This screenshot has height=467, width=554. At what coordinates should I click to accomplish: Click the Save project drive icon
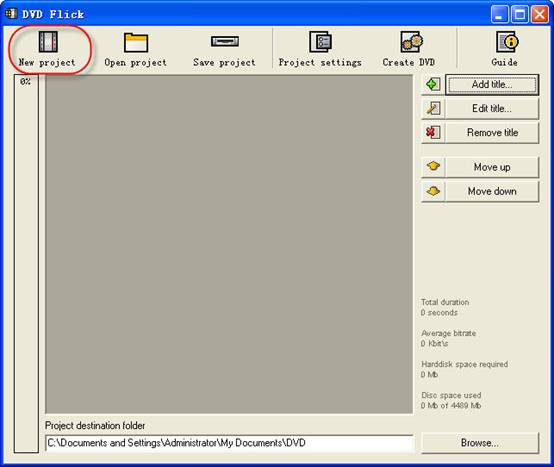click(x=225, y=41)
